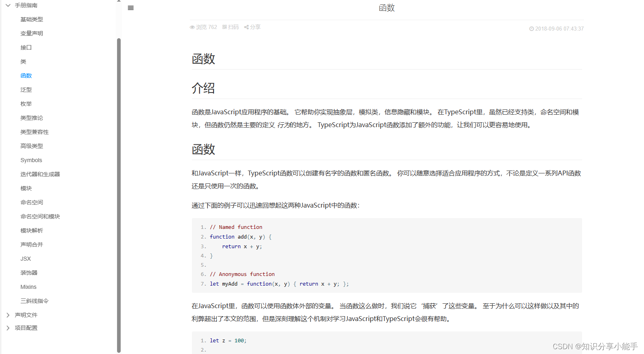Click the 扫码 QR code icon
644x354 pixels.
[x=224, y=27]
